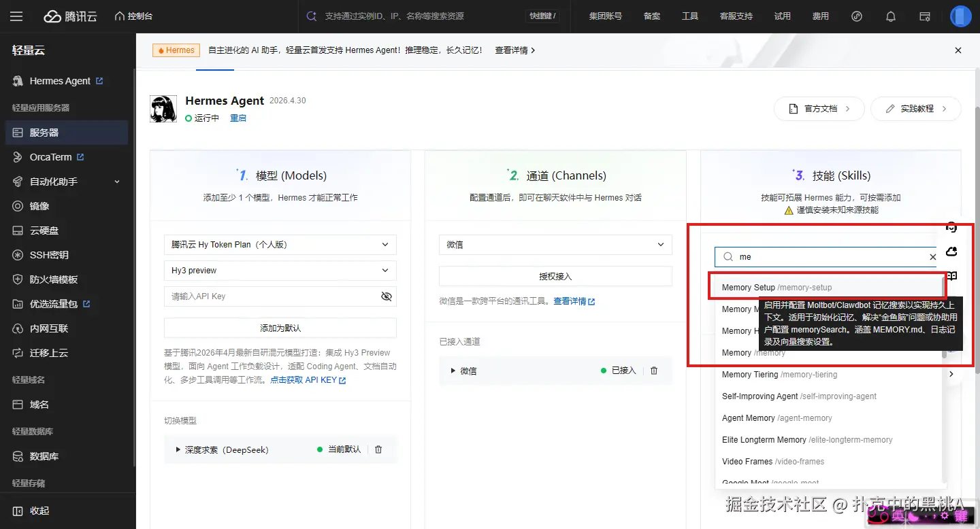Click the right-edge chevron arrow below floating icons
The width and height of the screenshot is (980, 529).
click(951, 374)
